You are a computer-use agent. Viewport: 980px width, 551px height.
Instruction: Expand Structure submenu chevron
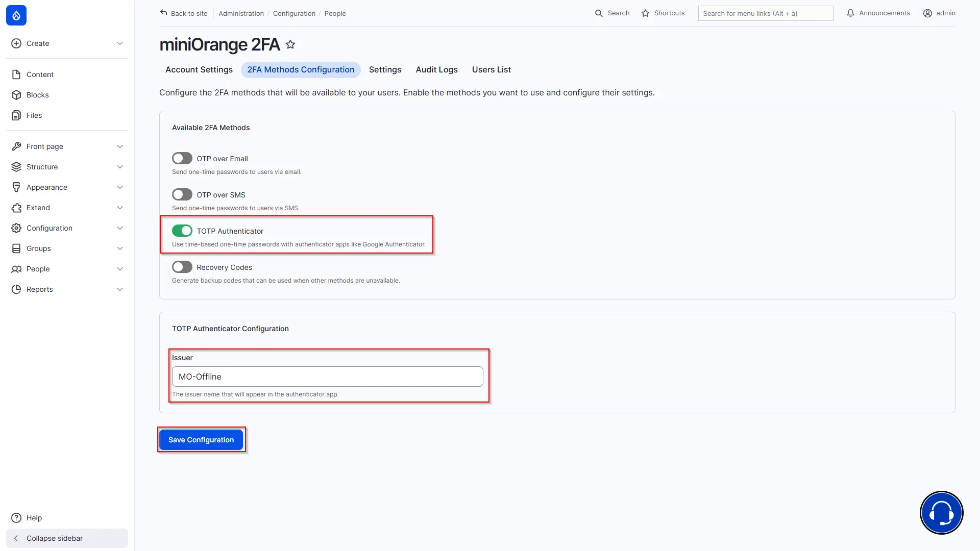click(x=120, y=167)
